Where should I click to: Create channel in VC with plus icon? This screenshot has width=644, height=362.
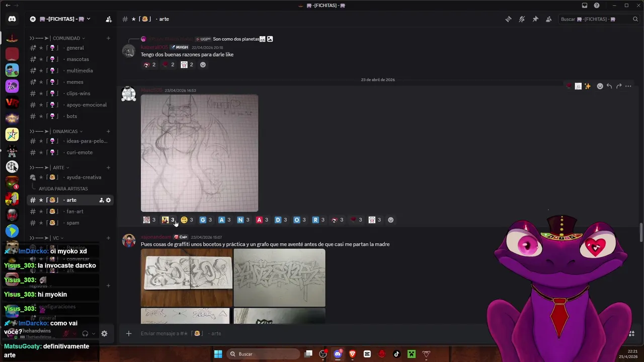[108, 238]
